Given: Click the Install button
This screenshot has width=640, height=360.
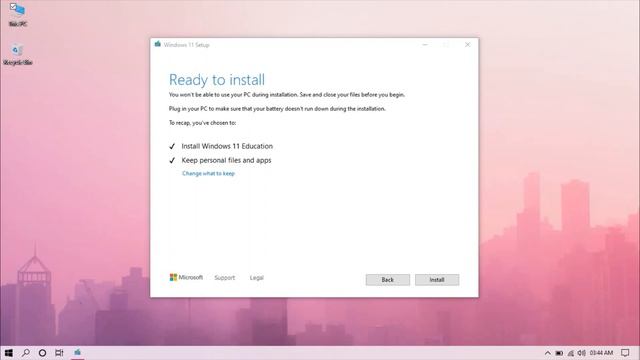Looking at the screenshot, I should (437, 280).
